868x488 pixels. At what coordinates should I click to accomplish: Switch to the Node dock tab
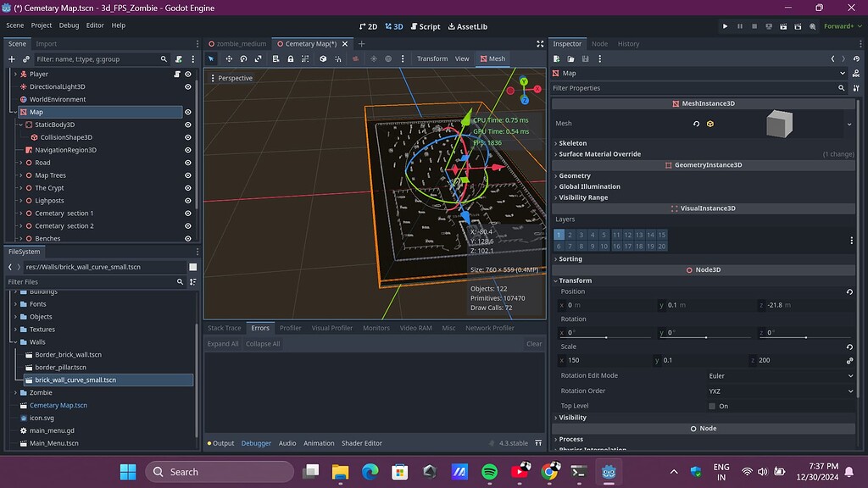click(599, 44)
